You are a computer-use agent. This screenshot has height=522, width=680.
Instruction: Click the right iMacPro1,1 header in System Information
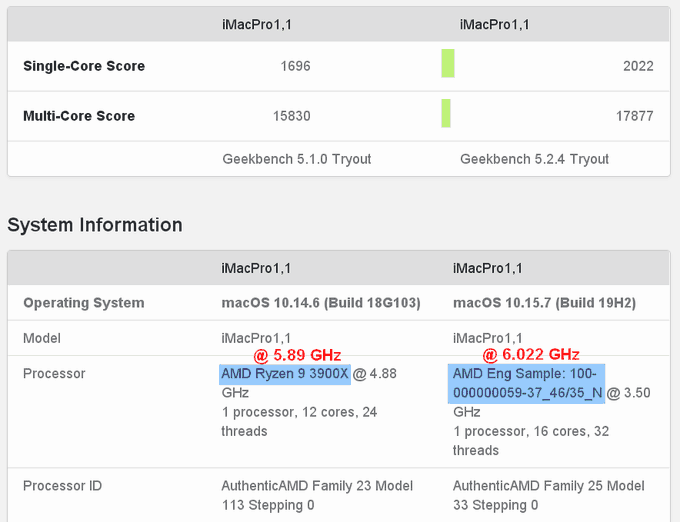pos(487,268)
